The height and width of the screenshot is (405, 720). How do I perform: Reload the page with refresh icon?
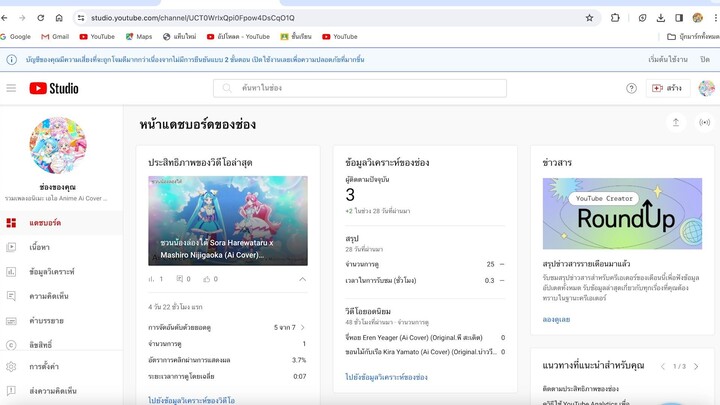40,18
